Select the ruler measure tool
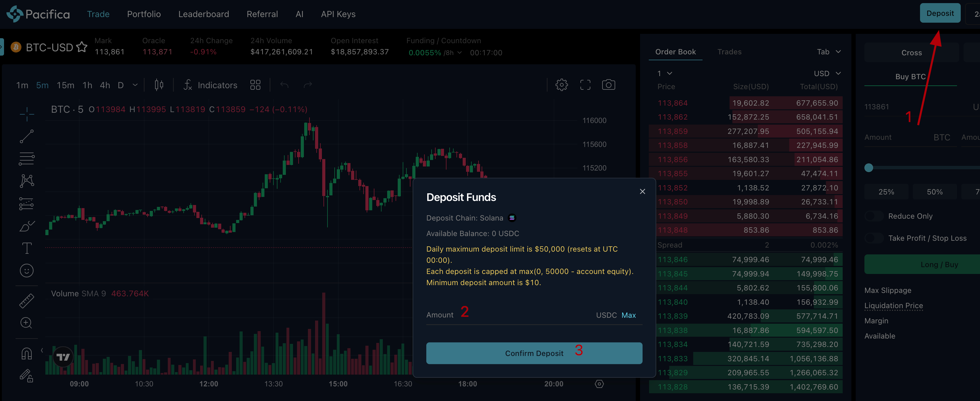The width and height of the screenshot is (980, 401). pyautogui.click(x=27, y=301)
